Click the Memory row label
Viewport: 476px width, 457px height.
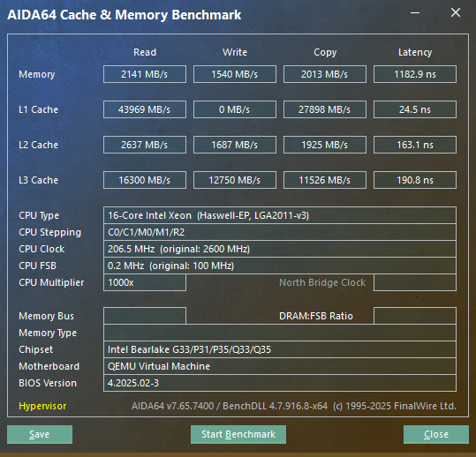[x=37, y=74]
